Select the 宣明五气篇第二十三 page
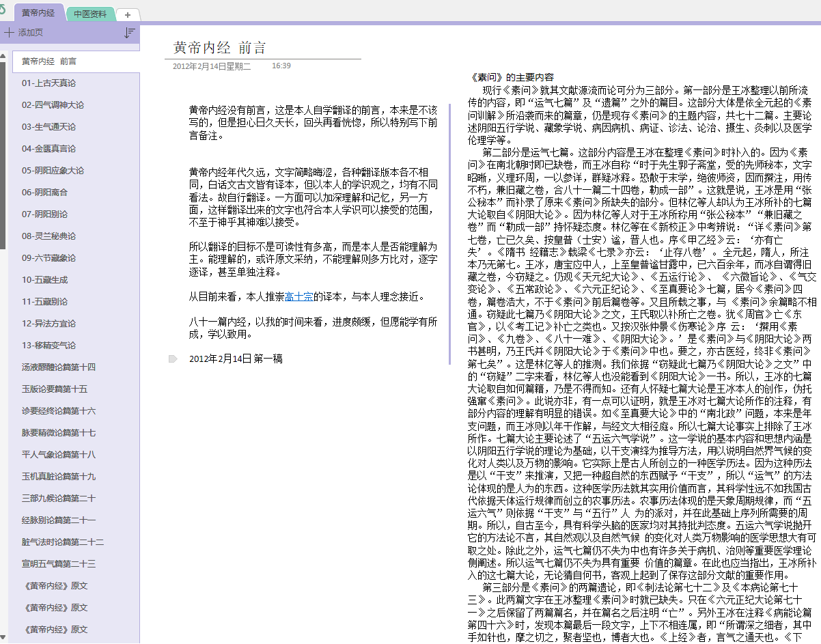821x644 pixels. (59, 564)
